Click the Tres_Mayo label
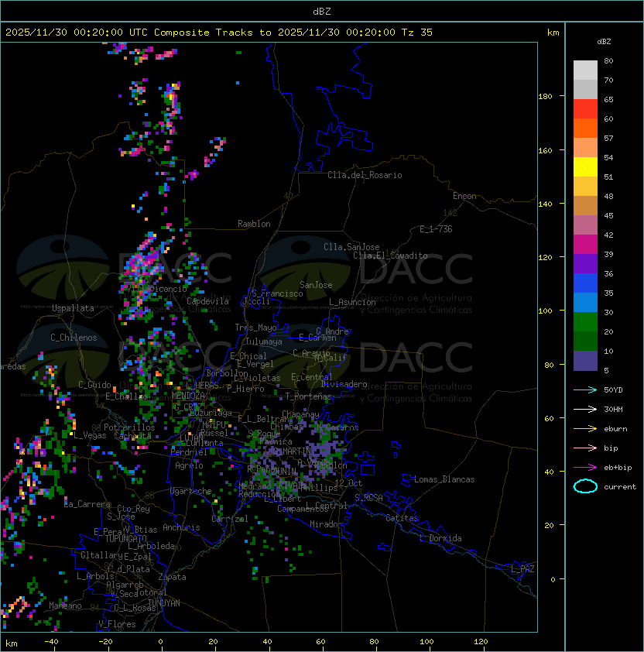644x652 pixels. [255, 328]
